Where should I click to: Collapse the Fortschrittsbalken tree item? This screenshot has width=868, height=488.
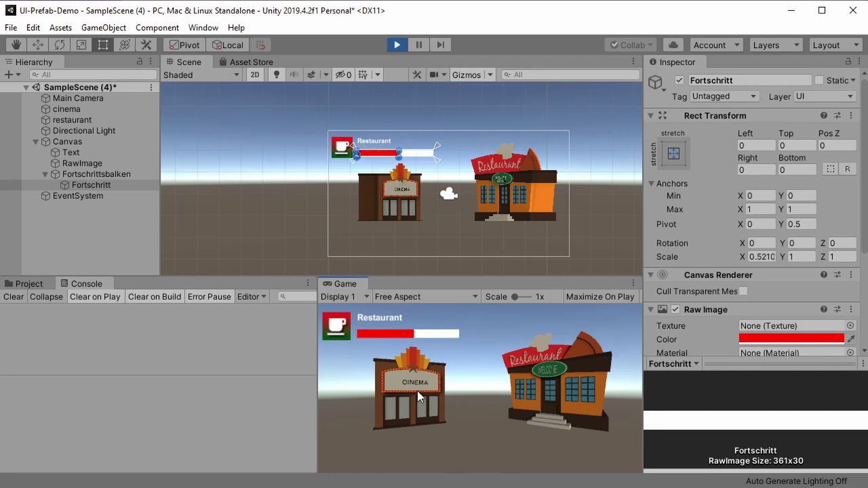45,174
